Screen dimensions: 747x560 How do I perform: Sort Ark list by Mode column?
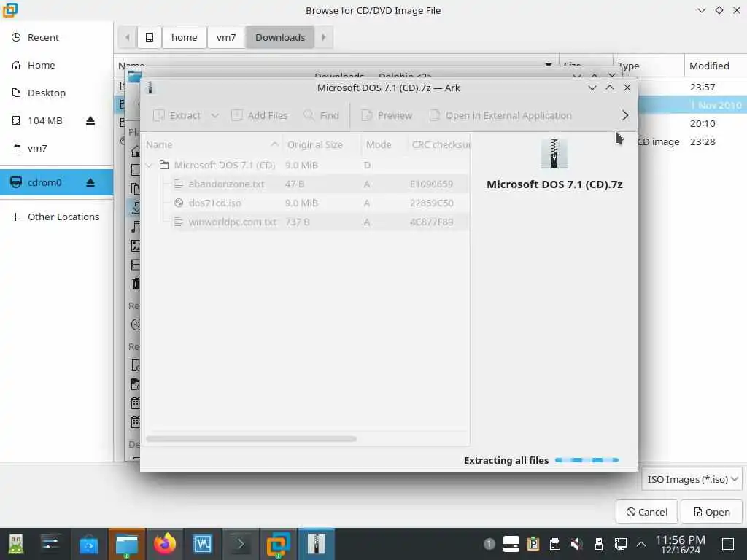click(384, 144)
